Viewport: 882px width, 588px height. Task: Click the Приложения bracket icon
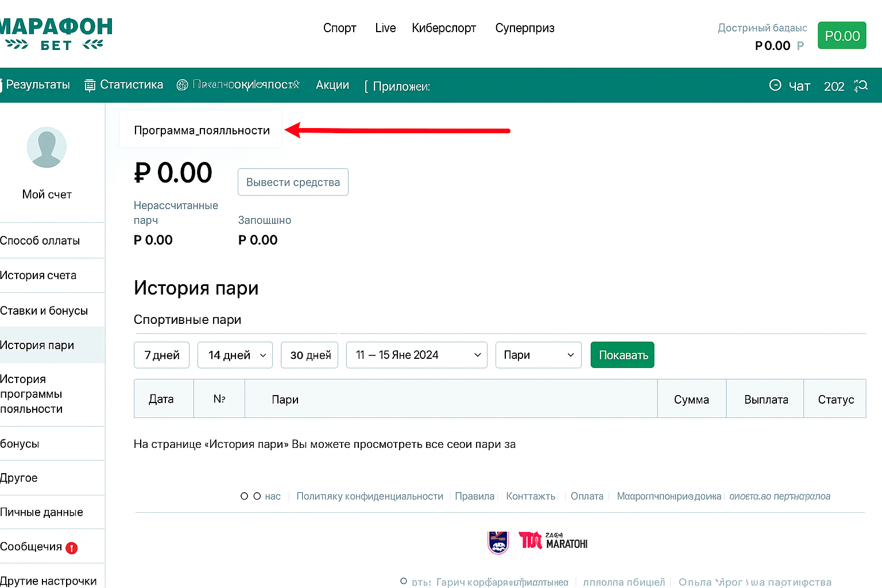pos(366,86)
